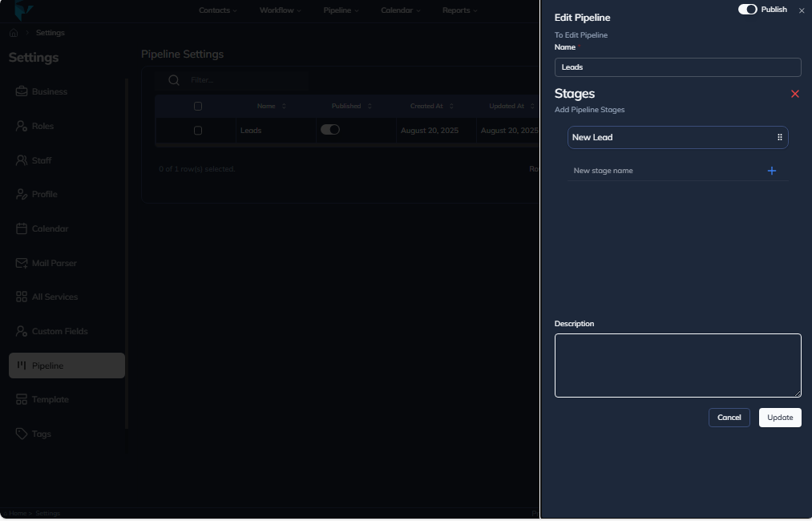Click inside the Description text area

[677, 365]
